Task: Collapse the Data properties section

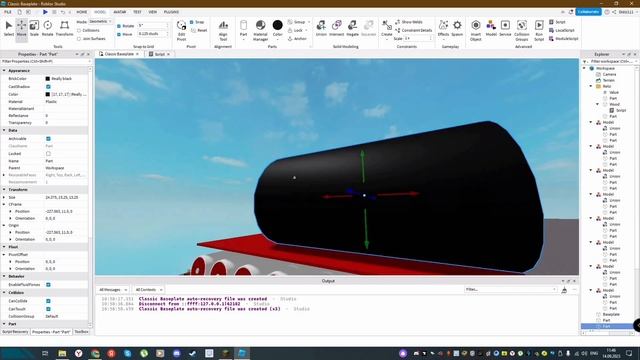Action: 4,130
